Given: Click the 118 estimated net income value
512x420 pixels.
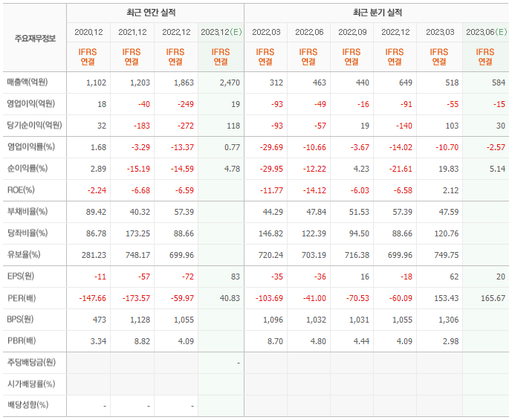Looking at the screenshot, I should (x=233, y=126).
